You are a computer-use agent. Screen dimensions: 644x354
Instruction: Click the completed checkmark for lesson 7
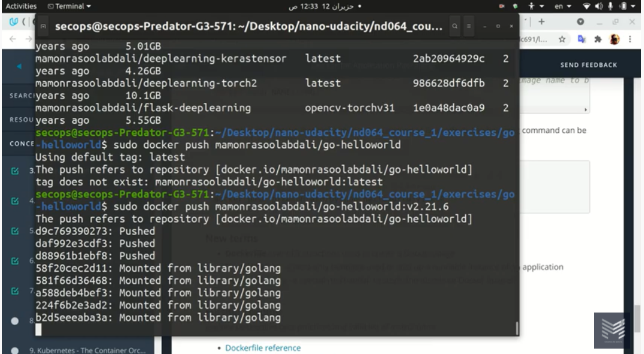click(x=15, y=291)
